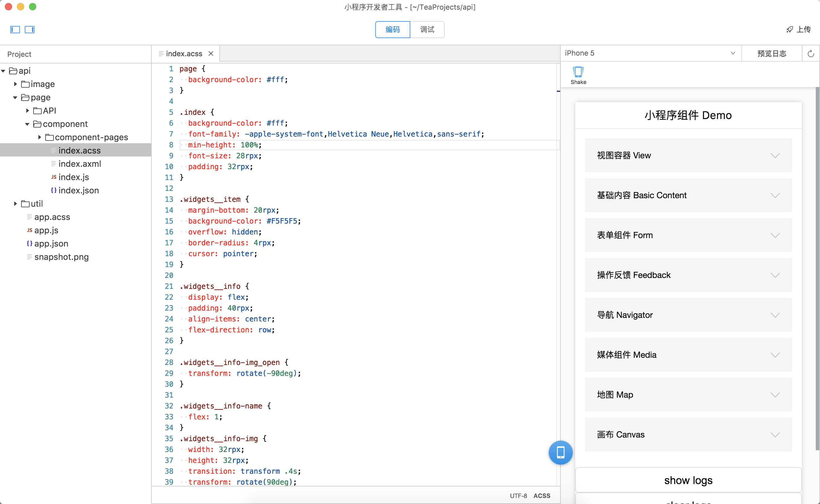
Task: Select index.acss file in sidebar
Action: coord(79,150)
